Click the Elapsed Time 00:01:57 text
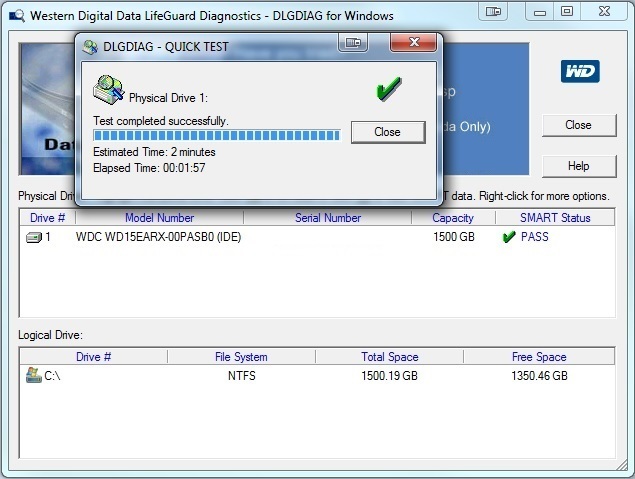Image resolution: width=635 pixels, height=479 pixels. [x=149, y=168]
